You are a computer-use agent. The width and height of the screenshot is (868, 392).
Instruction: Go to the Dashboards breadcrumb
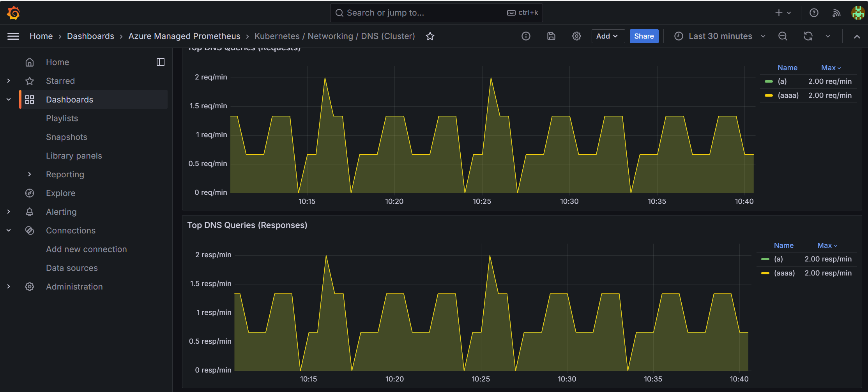90,36
